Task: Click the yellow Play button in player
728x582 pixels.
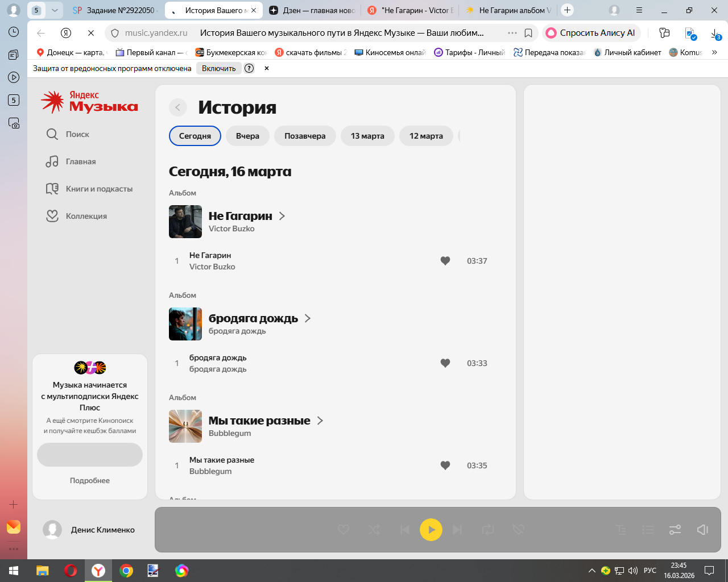Action: pyautogui.click(x=431, y=530)
